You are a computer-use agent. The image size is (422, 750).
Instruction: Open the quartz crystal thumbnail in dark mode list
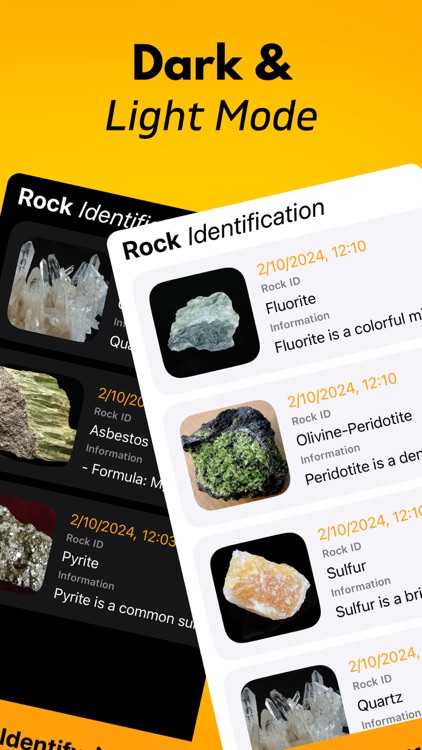click(57, 290)
